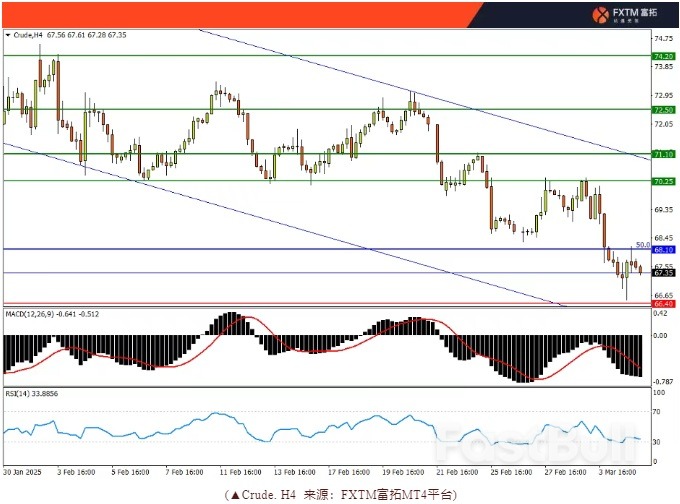The width and height of the screenshot is (680, 504).
Task: Select the 74.20 green price level tag
Action: (662, 56)
